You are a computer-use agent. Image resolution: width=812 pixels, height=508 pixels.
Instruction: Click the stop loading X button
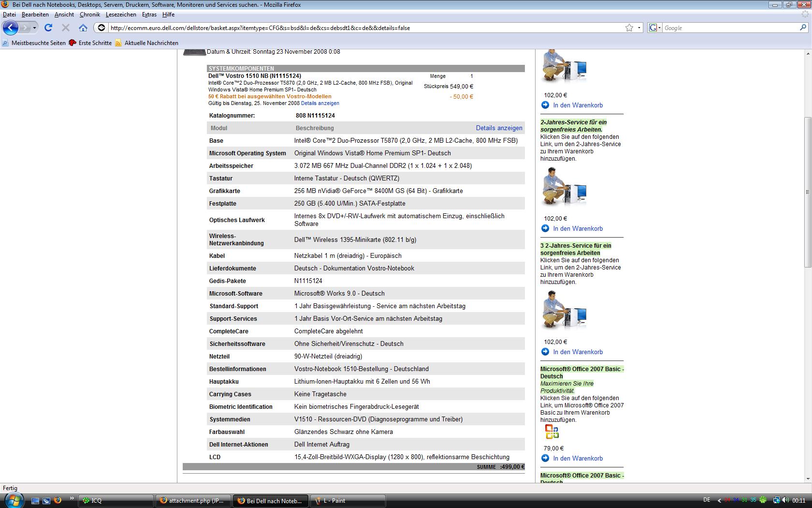(66, 28)
